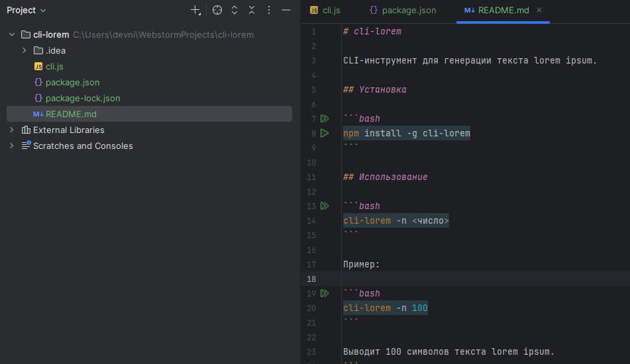The height and width of the screenshot is (364, 630).
Task: Click the Select Opened File crosshair icon
Action: pos(217,11)
